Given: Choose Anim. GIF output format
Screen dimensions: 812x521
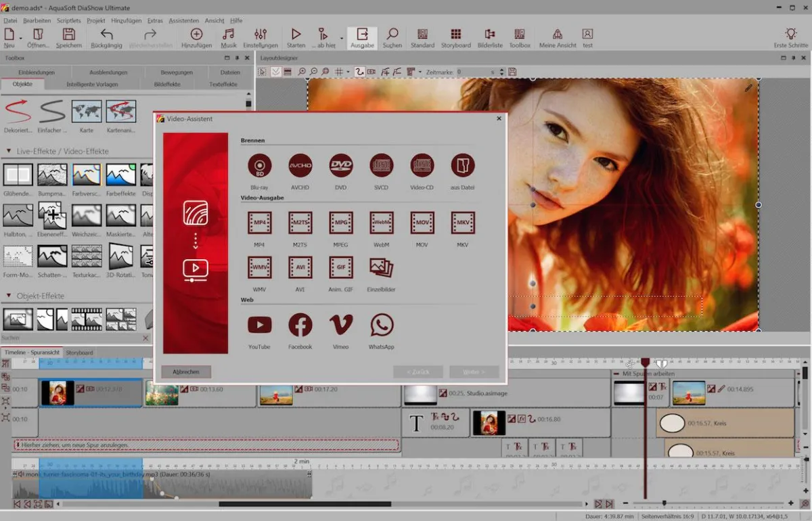Looking at the screenshot, I should (340, 267).
